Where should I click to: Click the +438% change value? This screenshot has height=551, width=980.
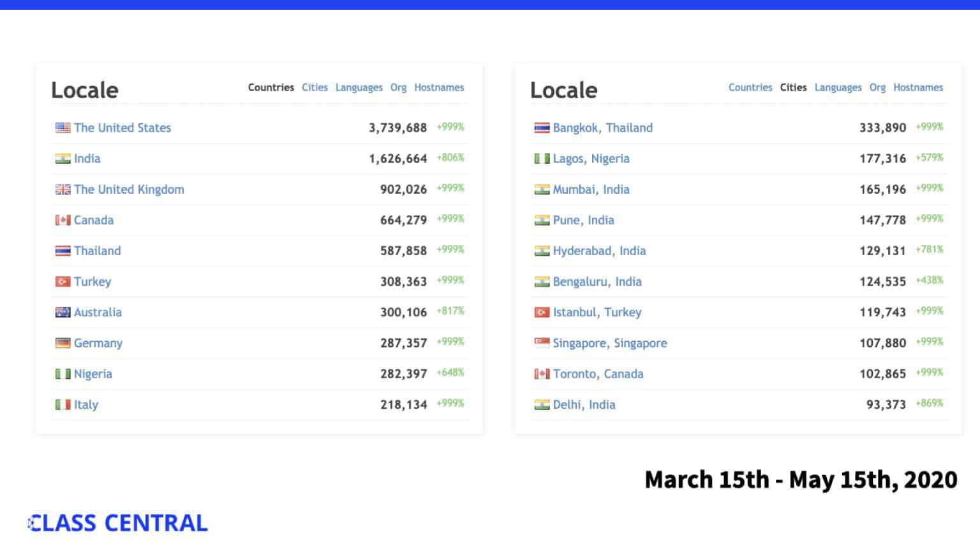point(930,281)
